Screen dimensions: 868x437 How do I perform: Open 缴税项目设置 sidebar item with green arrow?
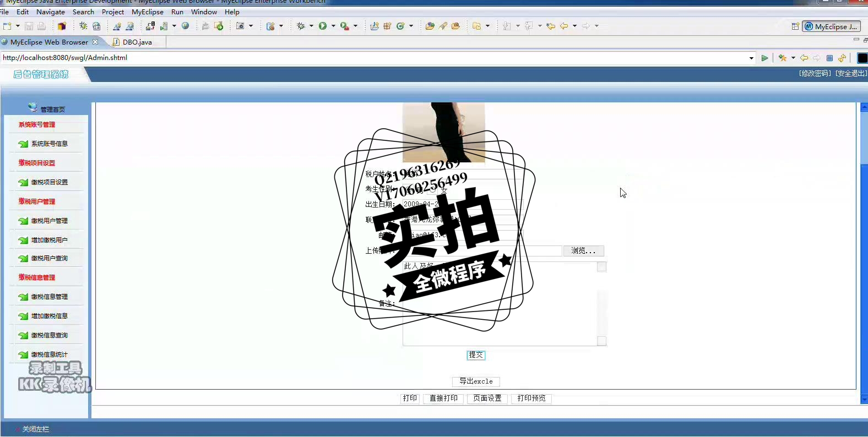[x=49, y=182]
